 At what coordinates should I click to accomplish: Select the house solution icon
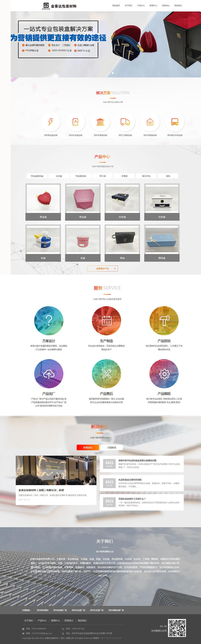coord(150,122)
